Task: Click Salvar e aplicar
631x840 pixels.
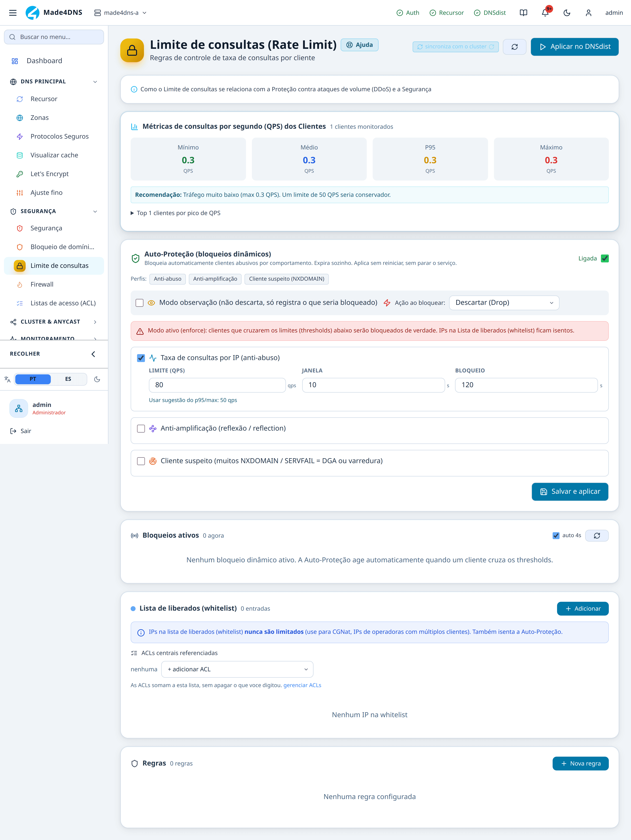Action: (x=570, y=492)
